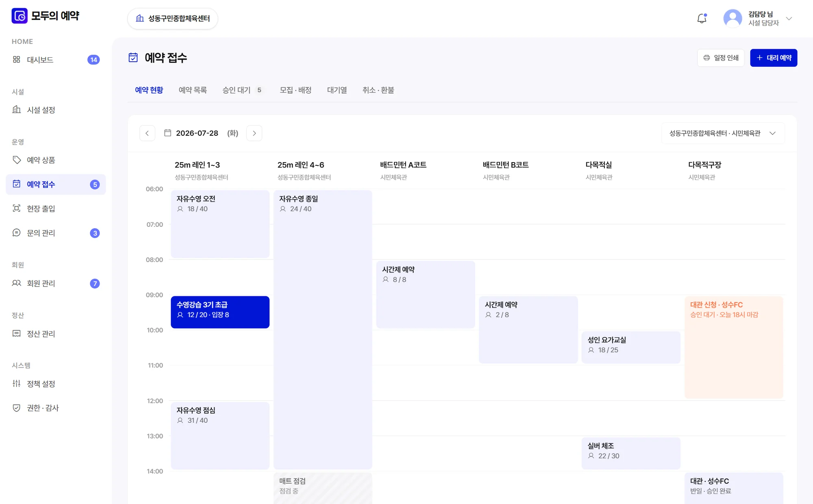Open the 성동구민종합체육센터 facility selector

173,19
